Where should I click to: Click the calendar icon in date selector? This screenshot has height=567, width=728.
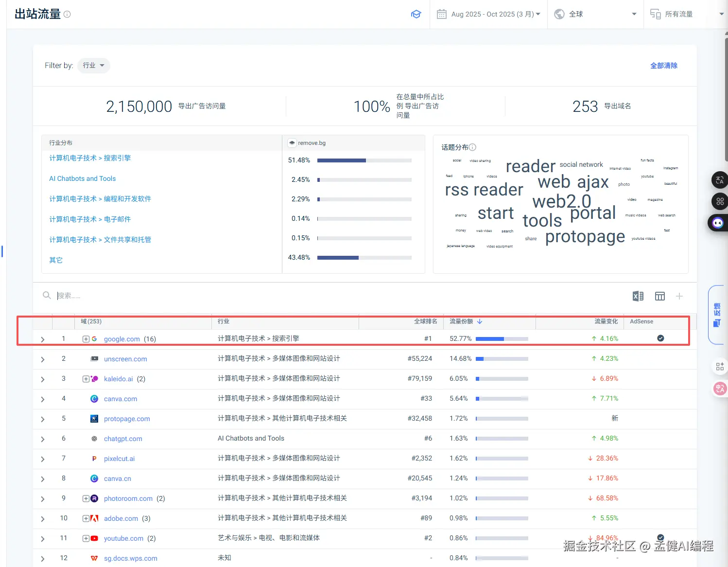442,14
